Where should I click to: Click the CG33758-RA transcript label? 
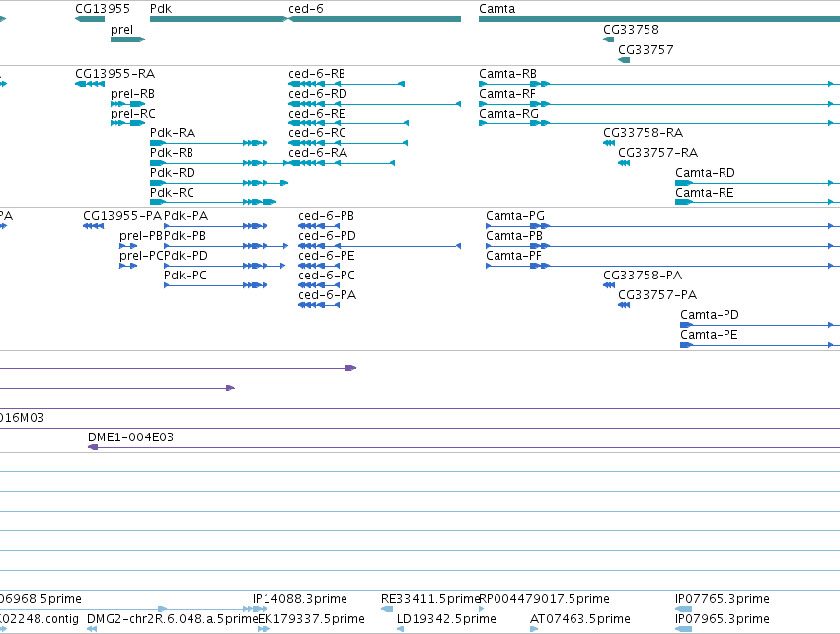pyautogui.click(x=643, y=133)
